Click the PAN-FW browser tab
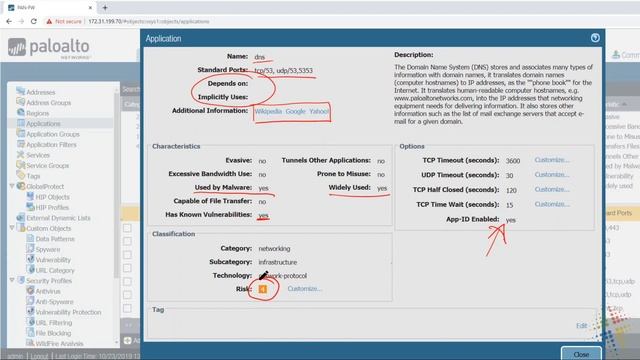Screen dimensions: 640x360 [x=49, y=7]
